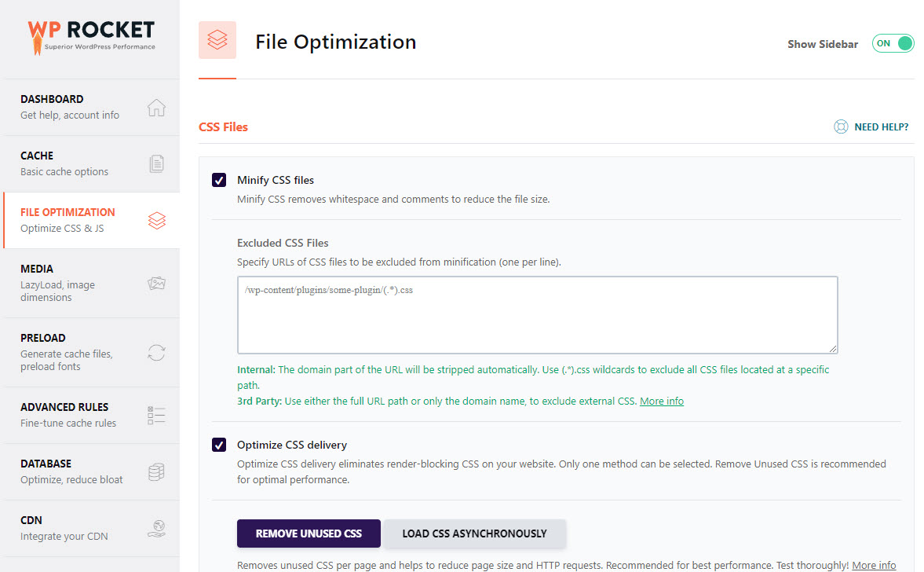Screen dimensions: 924x572
Task: Uncheck Optimize CSS delivery checkbox
Action: 219,445
